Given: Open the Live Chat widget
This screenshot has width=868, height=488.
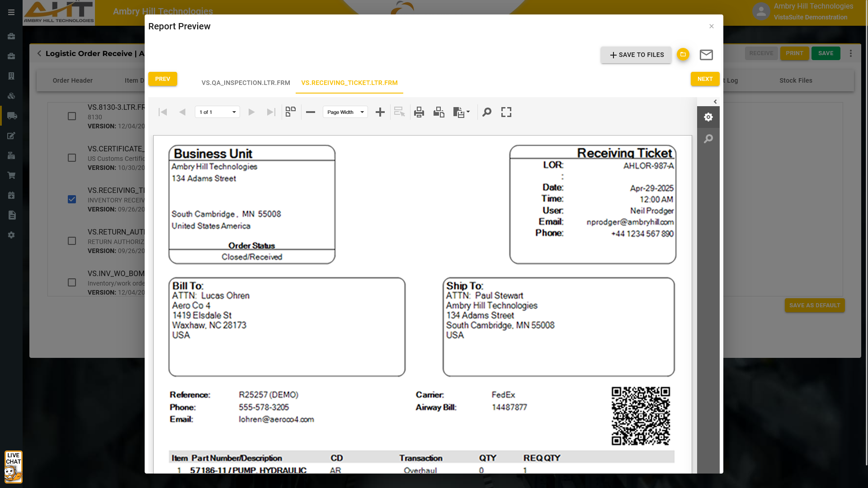Looking at the screenshot, I should pyautogui.click(x=13, y=467).
